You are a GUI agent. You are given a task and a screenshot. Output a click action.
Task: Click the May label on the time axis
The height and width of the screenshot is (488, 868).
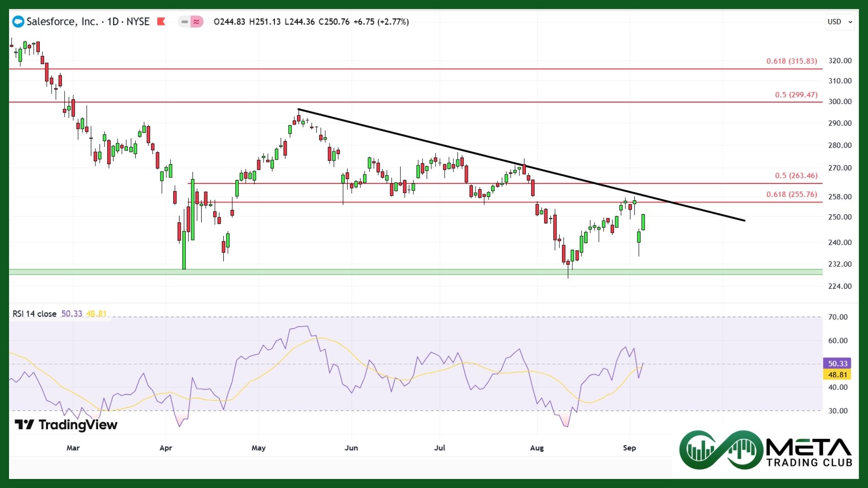[259, 448]
